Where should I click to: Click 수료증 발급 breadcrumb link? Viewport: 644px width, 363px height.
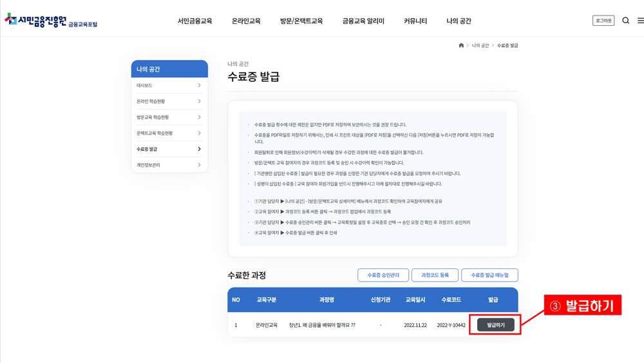[x=507, y=46]
